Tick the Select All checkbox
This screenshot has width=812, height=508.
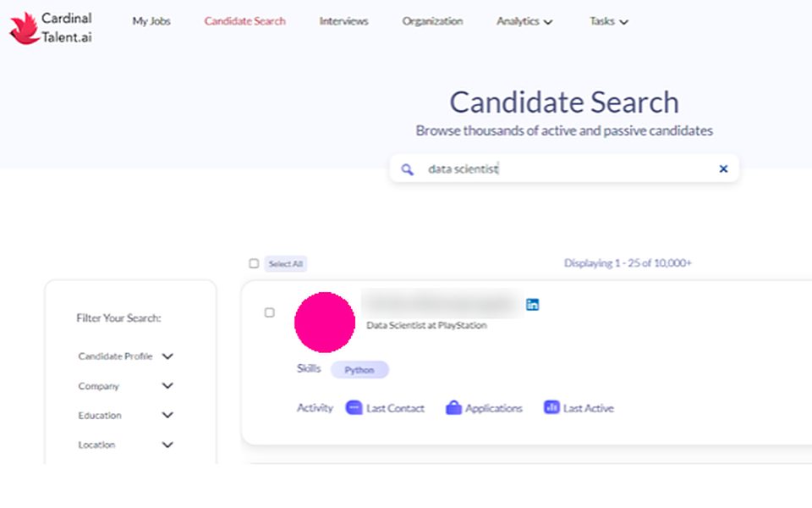pyautogui.click(x=254, y=263)
